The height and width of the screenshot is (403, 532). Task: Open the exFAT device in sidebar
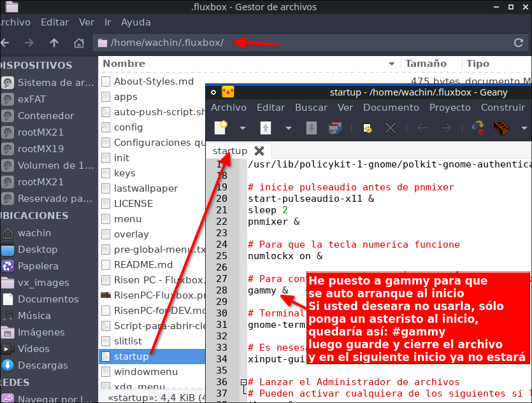(32, 99)
